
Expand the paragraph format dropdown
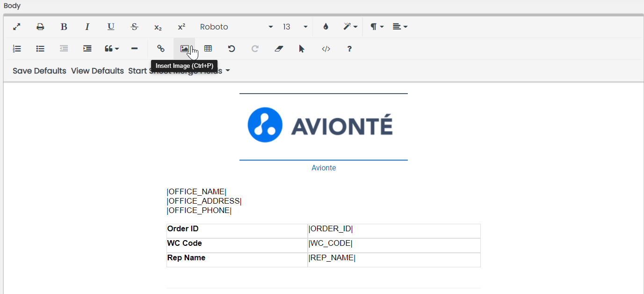(377, 27)
